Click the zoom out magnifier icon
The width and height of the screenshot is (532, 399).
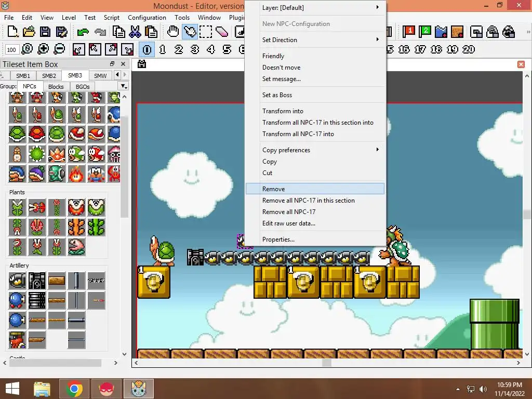tap(59, 49)
